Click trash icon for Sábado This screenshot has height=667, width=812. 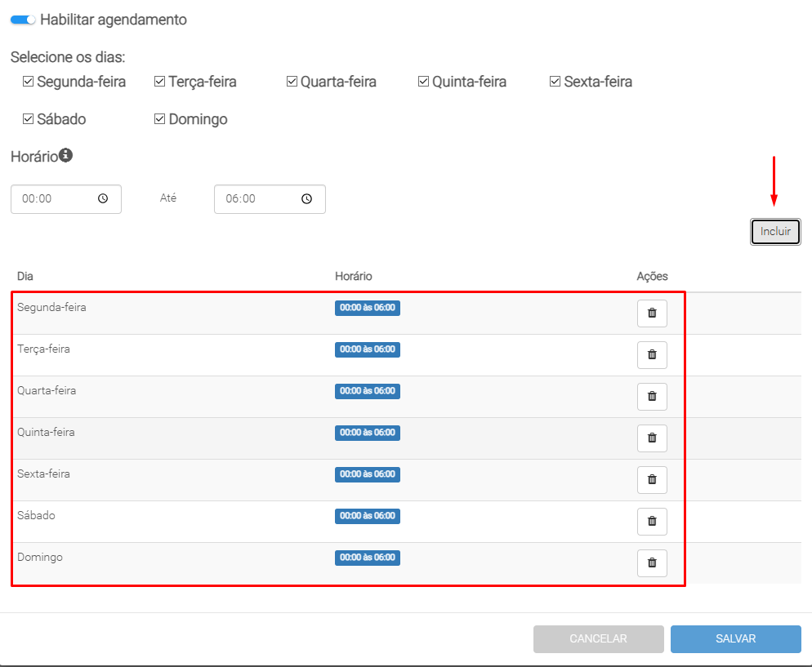point(652,522)
